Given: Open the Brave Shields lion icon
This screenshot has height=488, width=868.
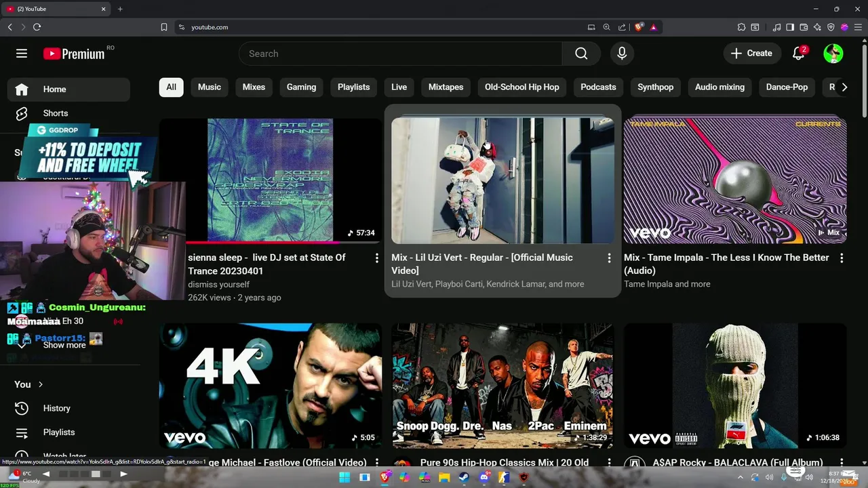Looking at the screenshot, I should coord(639,27).
